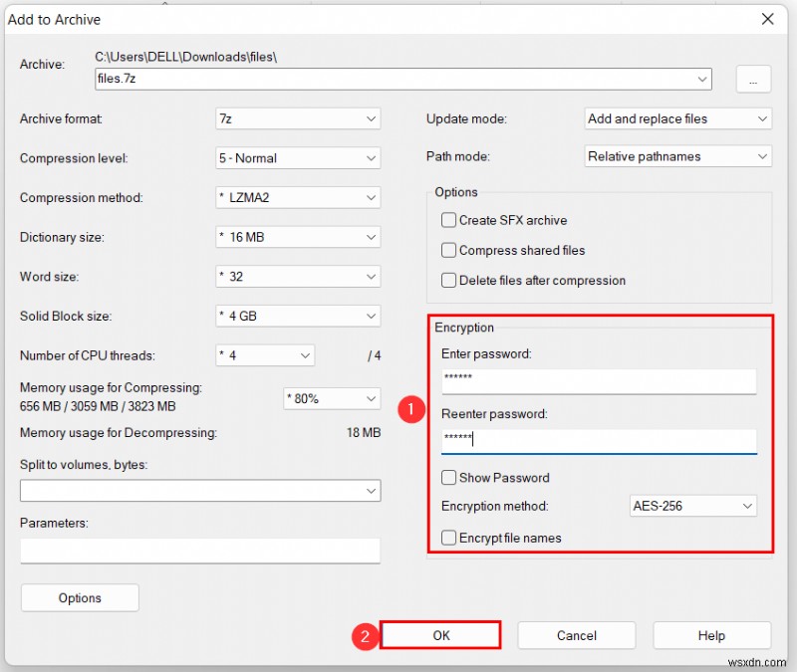Click the Enter password field
The width and height of the screenshot is (797, 672).
pos(598,381)
